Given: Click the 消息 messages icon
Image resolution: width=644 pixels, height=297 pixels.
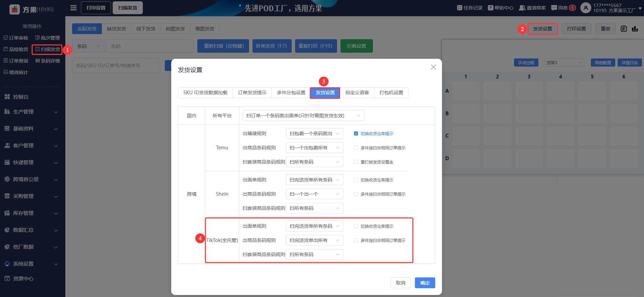Looking at the screenshot, I should tap(554, 8).
